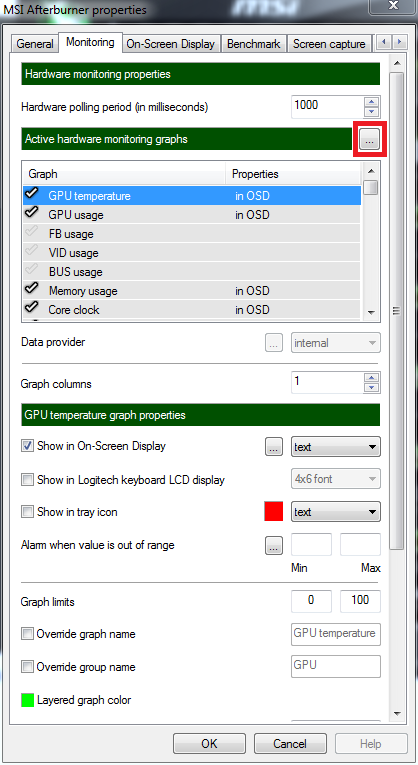Enable VID usage graph checkmark
The width and height of the screenshot is (418, 765).
pyautogui.click(x=32, y=252)
